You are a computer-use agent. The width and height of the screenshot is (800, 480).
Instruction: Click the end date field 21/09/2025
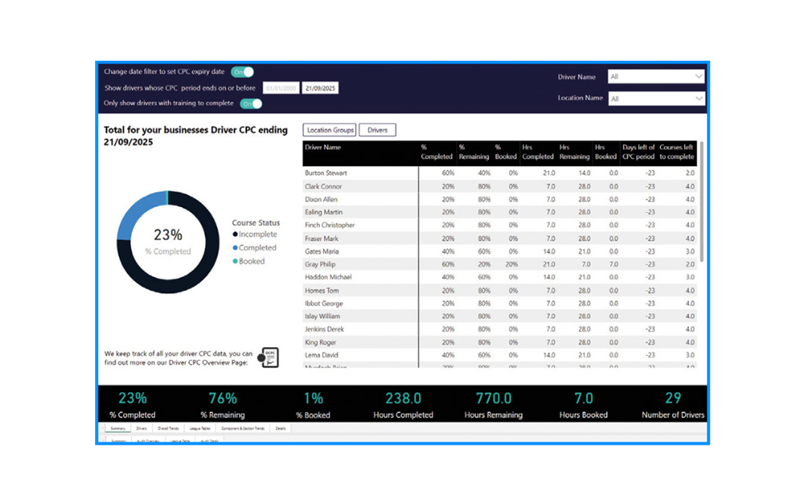[x=320, y=88]
